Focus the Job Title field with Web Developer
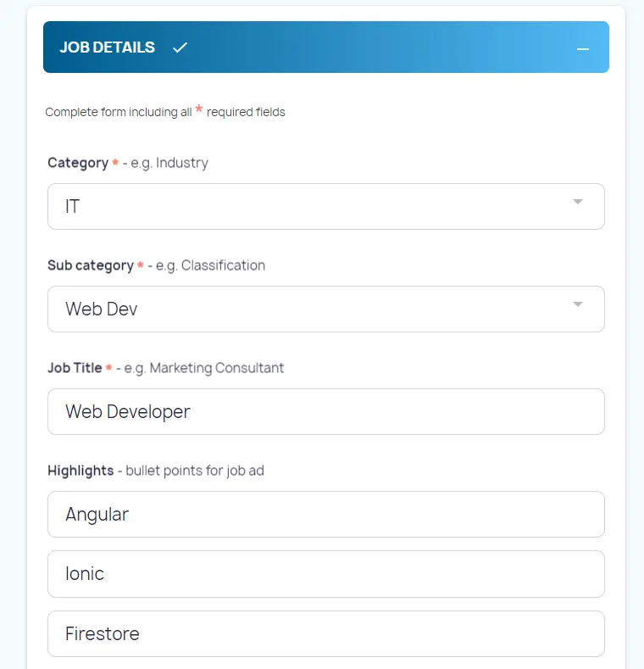Image resolution: width=644 pixels, height=669 pixels. pyautogui.click(x=325, y=411)
